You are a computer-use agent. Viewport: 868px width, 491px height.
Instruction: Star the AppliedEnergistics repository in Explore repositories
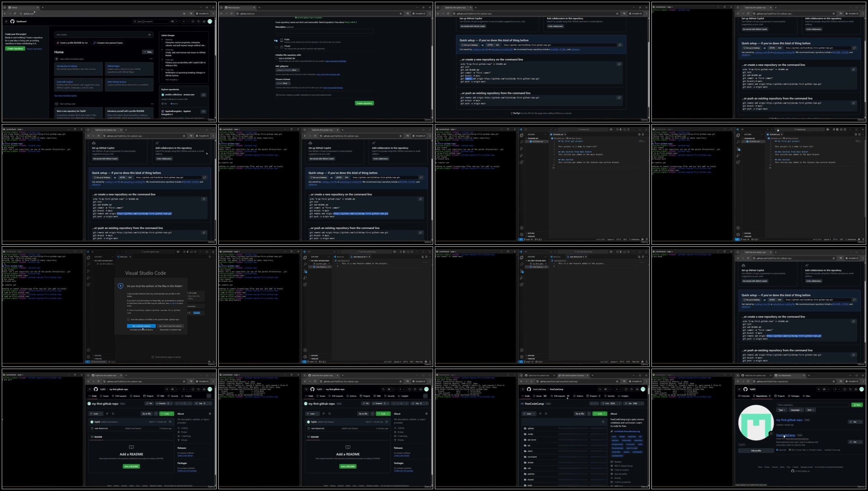tap(203, 111)
